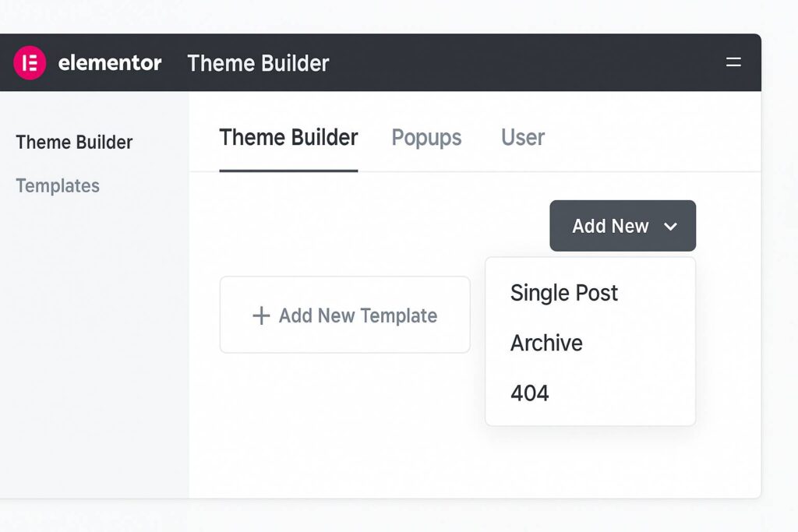
Task: Choose Archive from the dropdown menu
Action: [546, 343]
